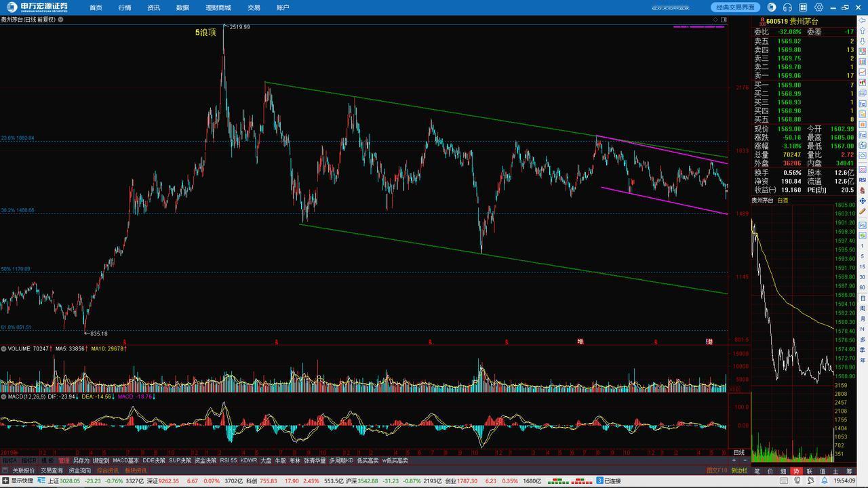Open the 账户 account menu

(x=283, y=7)
